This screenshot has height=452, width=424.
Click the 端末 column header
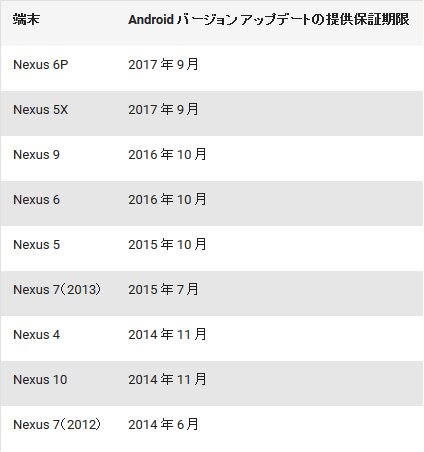pyautogui.click(x=26, y=19)
